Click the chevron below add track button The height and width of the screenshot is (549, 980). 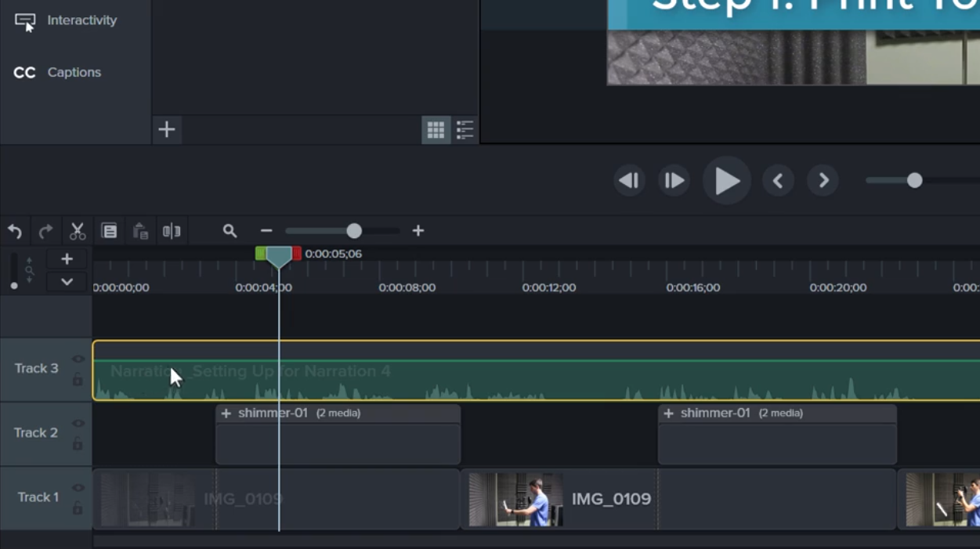point(67,282)
